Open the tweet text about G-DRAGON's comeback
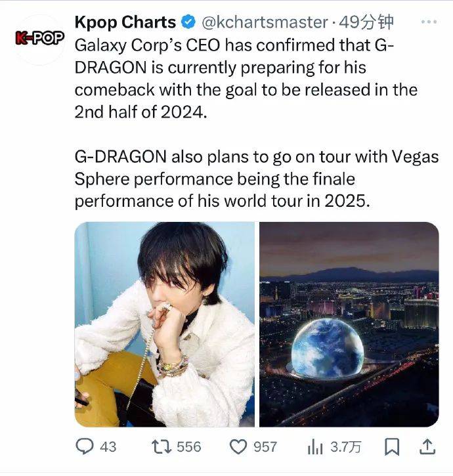Image resolution: width=453 pixels, height=476 pixels. coord(246,79)
